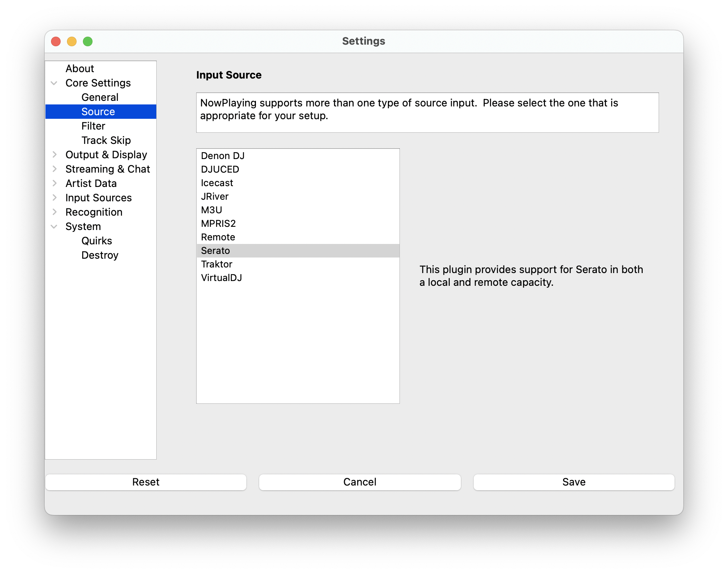The image size is (728, 574).
Task: Select Traktor in the source list
Action: pyautogui.click(x=216, y=264)
